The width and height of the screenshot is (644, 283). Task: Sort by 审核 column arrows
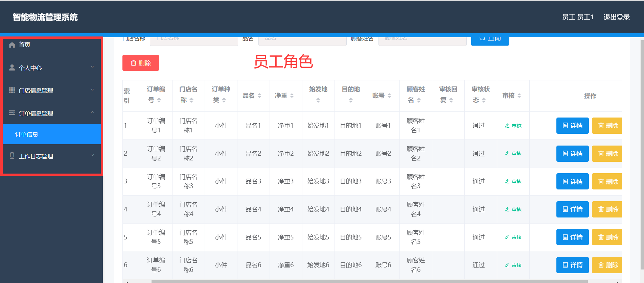519,96
